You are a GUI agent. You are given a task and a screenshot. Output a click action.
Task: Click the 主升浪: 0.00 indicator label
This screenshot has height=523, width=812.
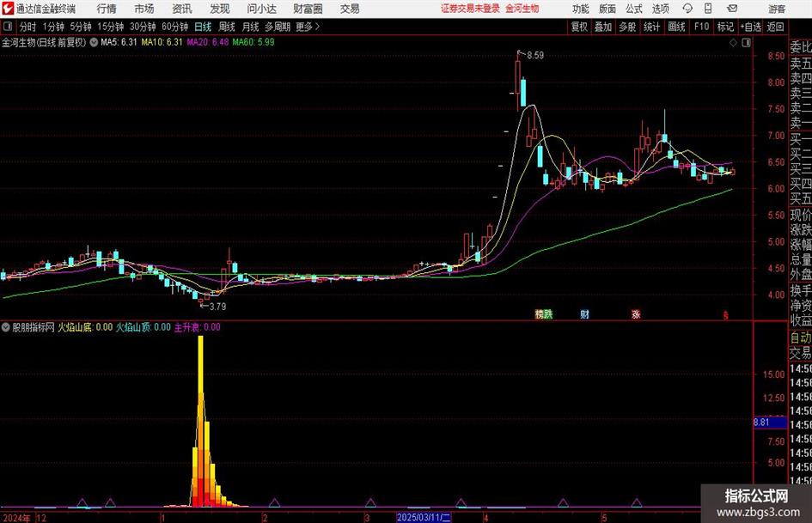197,327
